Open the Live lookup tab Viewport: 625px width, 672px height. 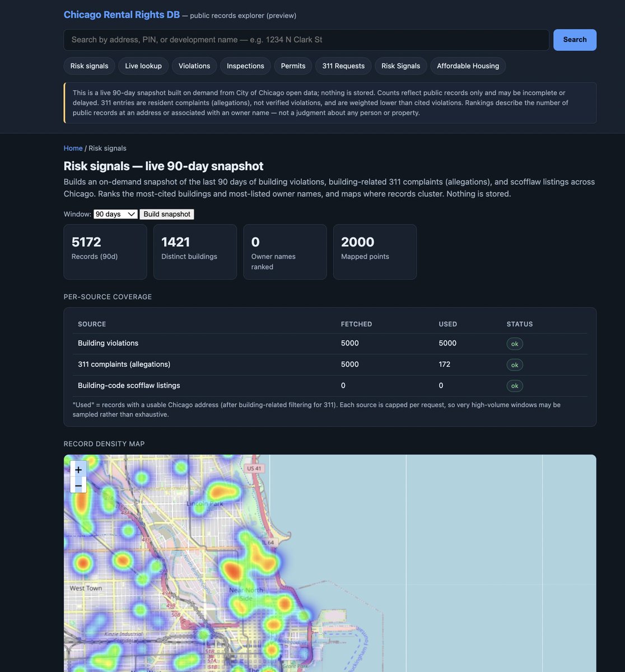(x=143, y=66)
